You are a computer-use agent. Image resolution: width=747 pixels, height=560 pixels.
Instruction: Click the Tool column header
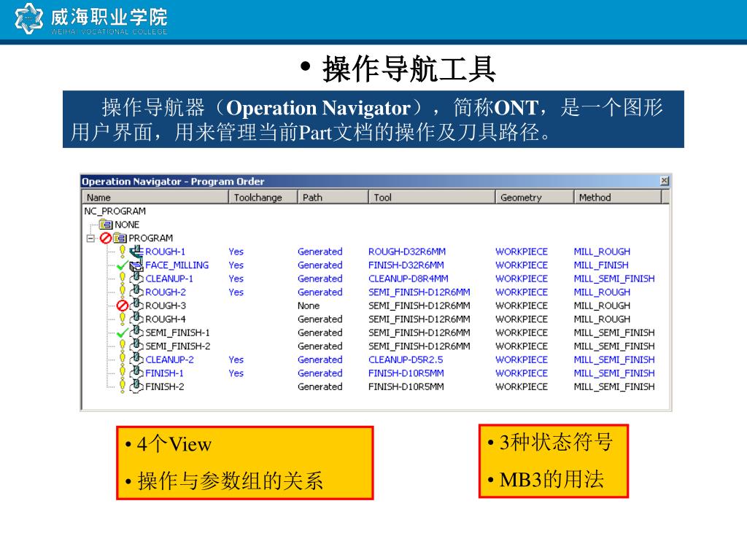(431, 197)
